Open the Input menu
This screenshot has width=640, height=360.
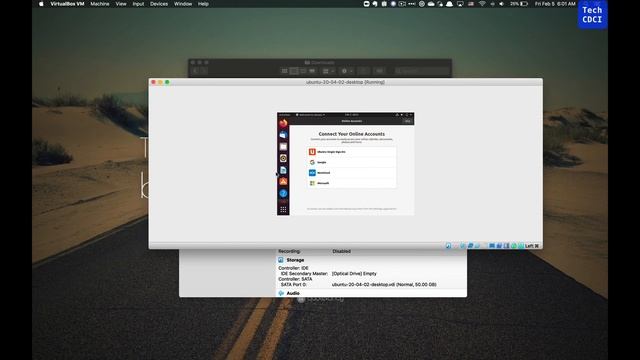point(138,4)
